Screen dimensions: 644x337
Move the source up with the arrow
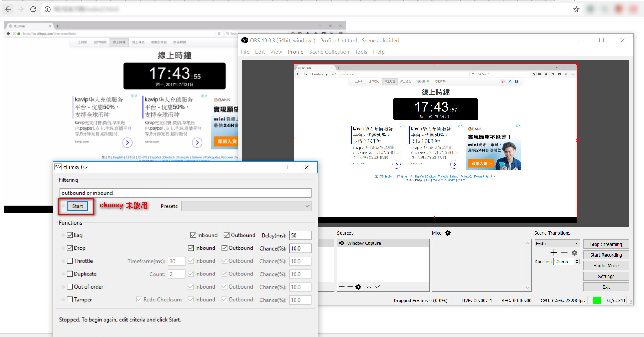click(x=369, y=287)
